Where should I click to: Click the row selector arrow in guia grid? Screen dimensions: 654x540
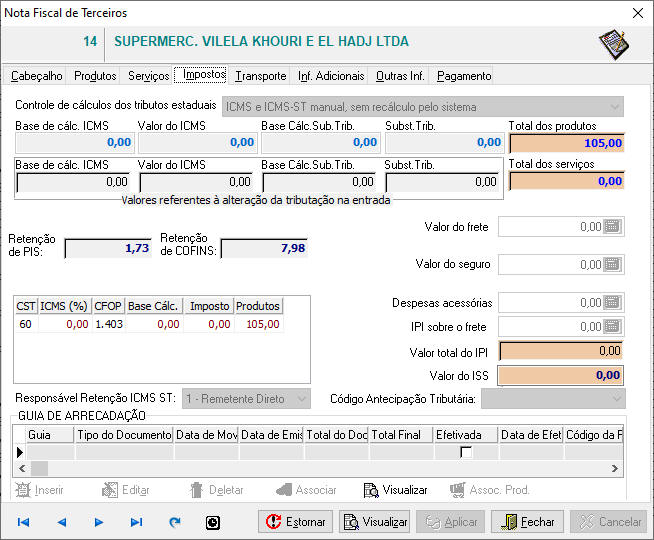click(x=20, y=452)
